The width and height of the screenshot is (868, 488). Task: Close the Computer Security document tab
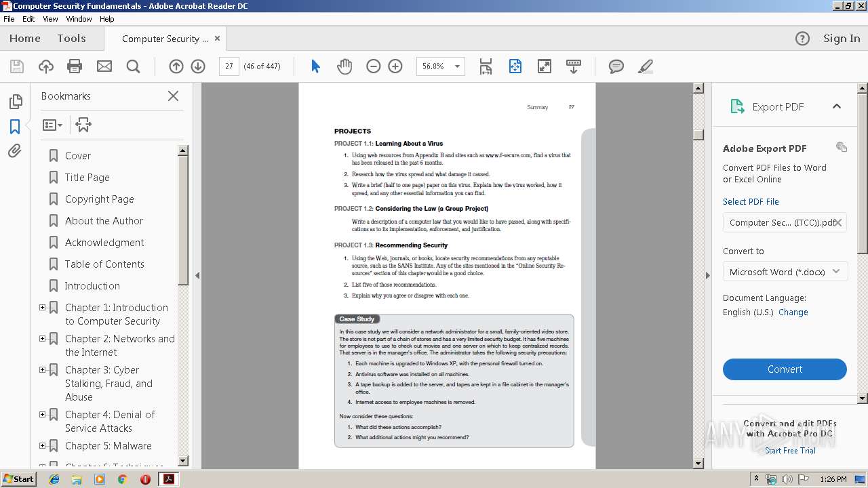pyautogui.click(x=217, y=39)
